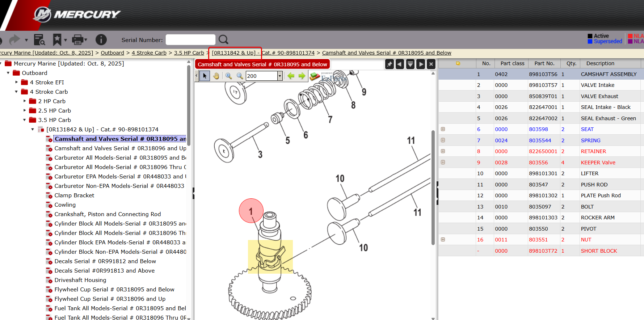This screenshot has width=644, height=320.
Task: Open the Outboard breadcrumb link
Action: (x=112, y=53)
